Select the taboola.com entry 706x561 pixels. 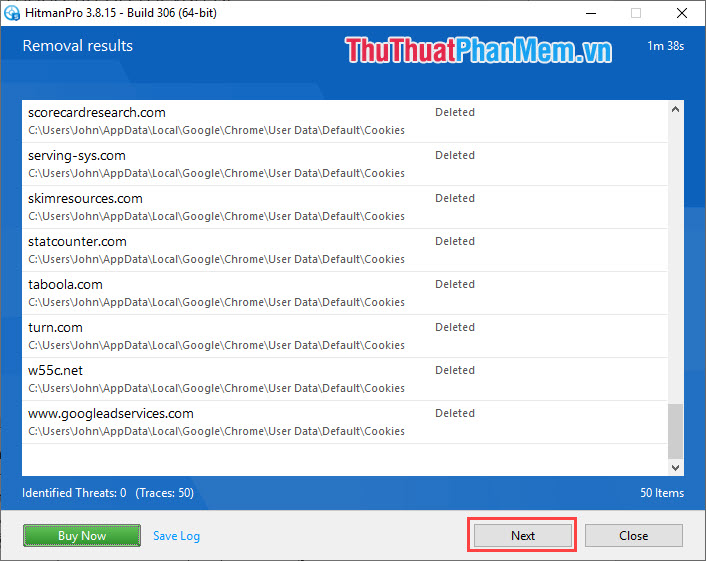(344, 293)
